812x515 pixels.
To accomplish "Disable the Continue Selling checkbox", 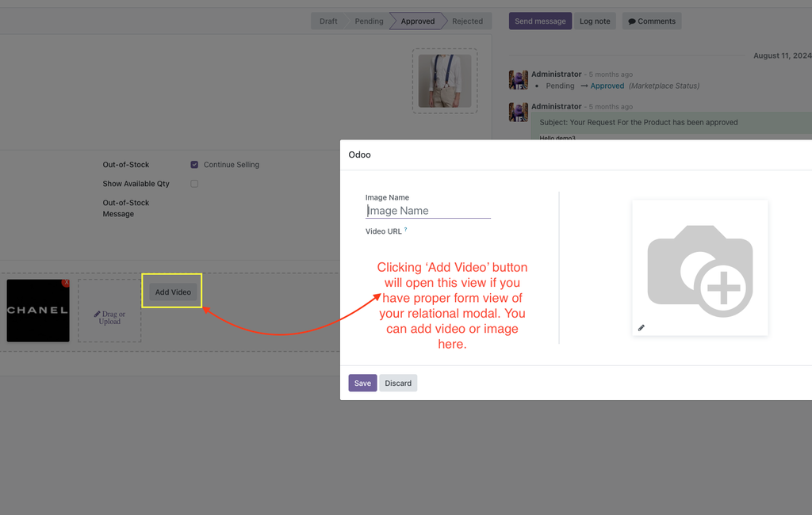I will [194, 164].
